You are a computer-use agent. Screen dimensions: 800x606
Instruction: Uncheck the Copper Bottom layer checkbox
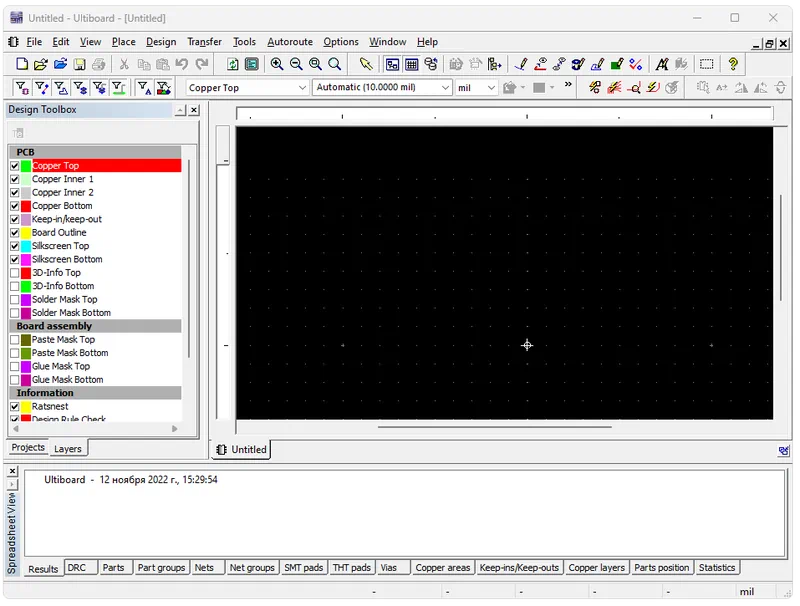coord(15,206)
